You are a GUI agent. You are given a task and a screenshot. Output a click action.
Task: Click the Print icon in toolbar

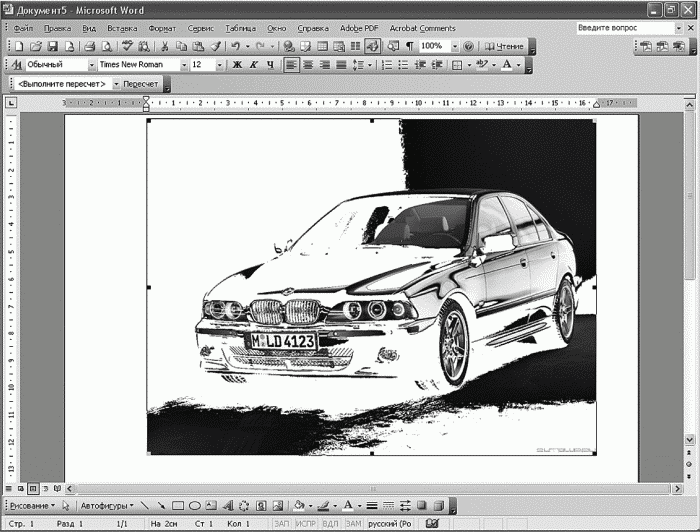tap(90, 46)
